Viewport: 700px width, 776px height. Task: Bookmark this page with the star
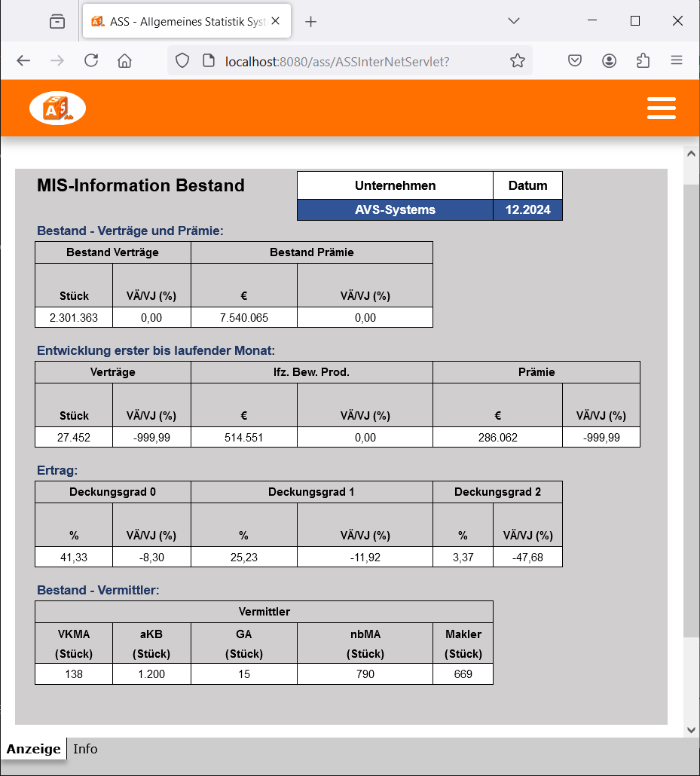pos(518,61)
